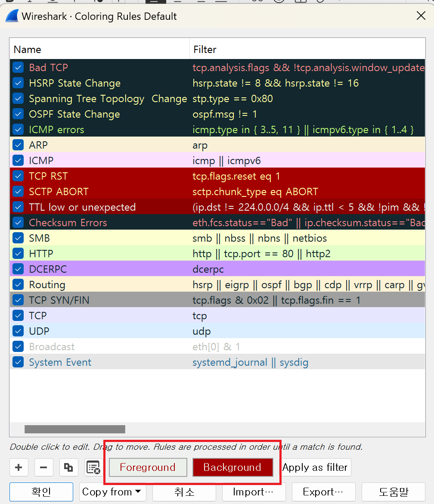Open help with 도움말 button

point(394,492)
